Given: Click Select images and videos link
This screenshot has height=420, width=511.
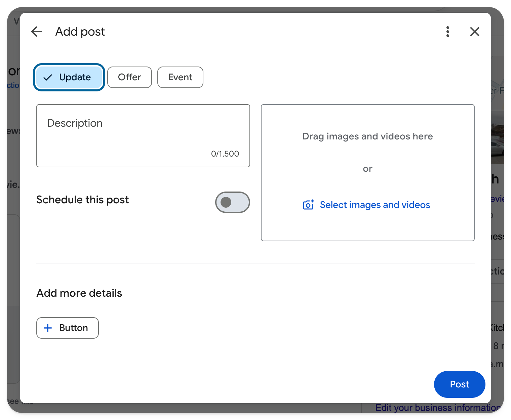Looking at the screenshot, I should click(375, 205).
